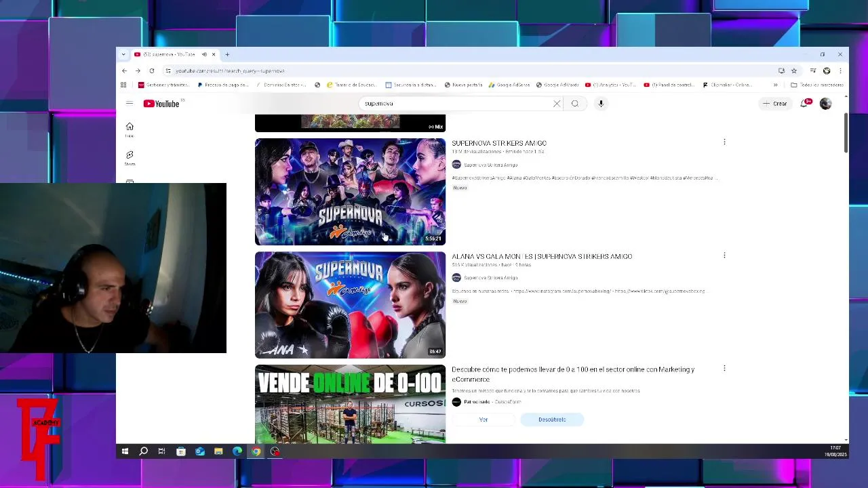Bookmark this page with the star icon
This screenshot has height=488, width=868.
794,70
